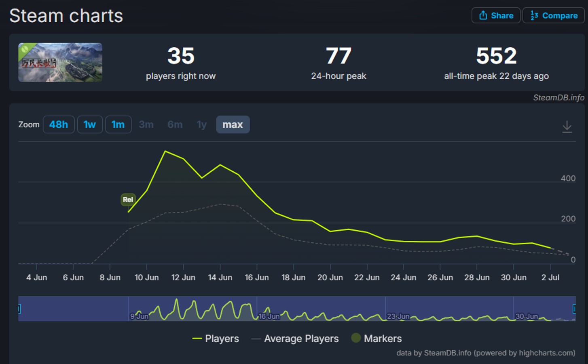Click the download chart data icon
This screenshot has height=364, width=588.
[x=567, y=126]
